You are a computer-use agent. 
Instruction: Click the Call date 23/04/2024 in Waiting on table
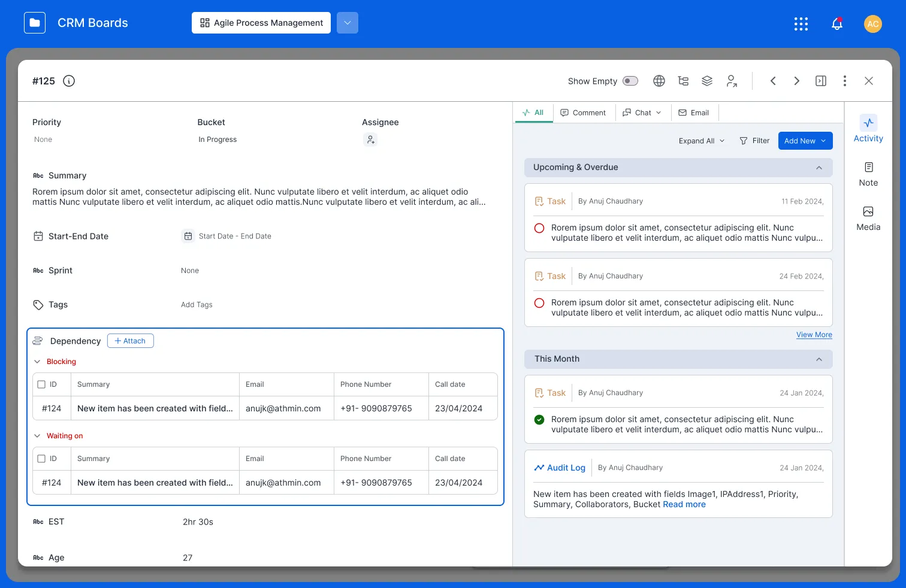click(x=459, y=483)
